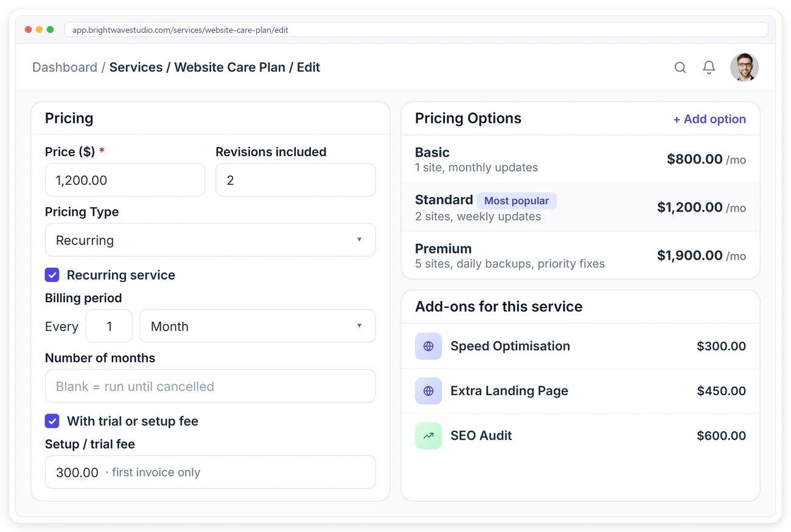
Task: Click the $1,900.00 /mo price
Action: click(x=702, y=255)
